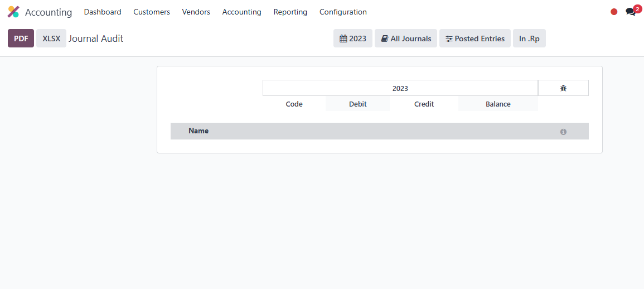Click the In .Rp rounding button
Image resolution: width=644 pixels, height=289 pixels.
[529, 38]
